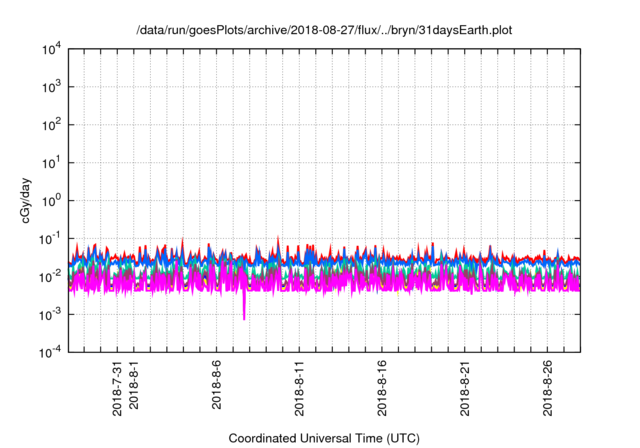Image resolution: width=640 pixels, height=448 pixels.
Task: Select the 2018-8-1 date tick label
Action: (x=134, y=386)
